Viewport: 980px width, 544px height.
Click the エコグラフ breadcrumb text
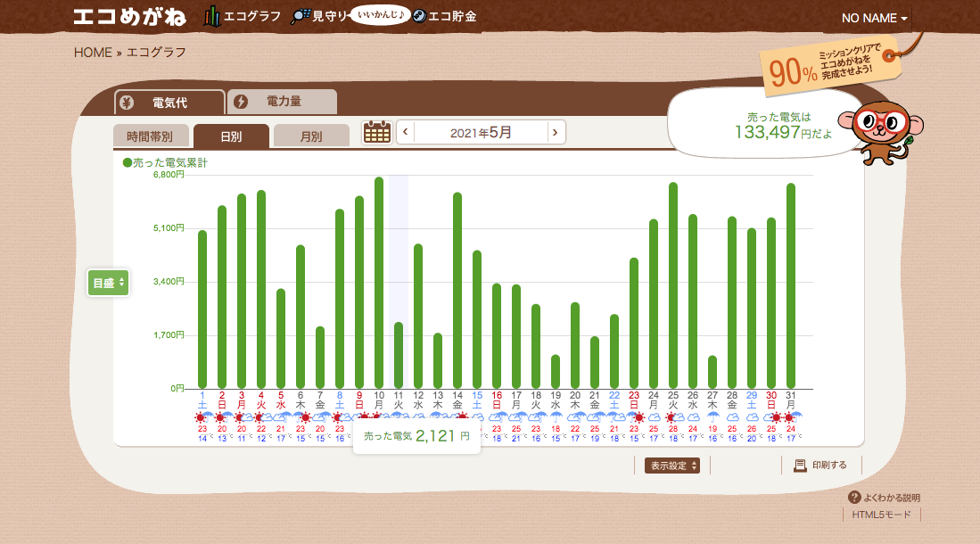pyautogui.click(x=156, y=53)
